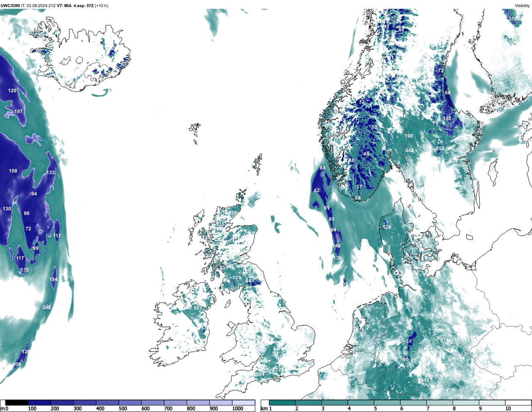Click the map value 86
The image size is (532, 412).
click(27, 213)
